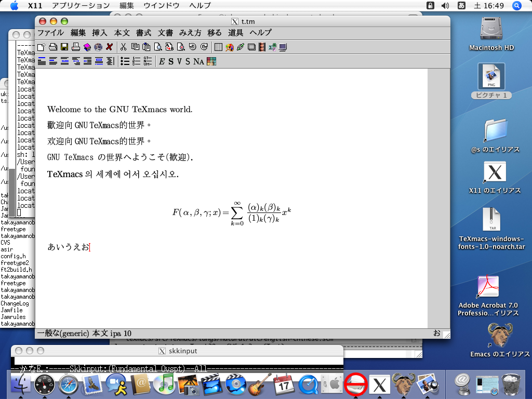Screen dimensions: 532x399
Task: Open the みえ方 menu
Action: click(x=190, y=33)
